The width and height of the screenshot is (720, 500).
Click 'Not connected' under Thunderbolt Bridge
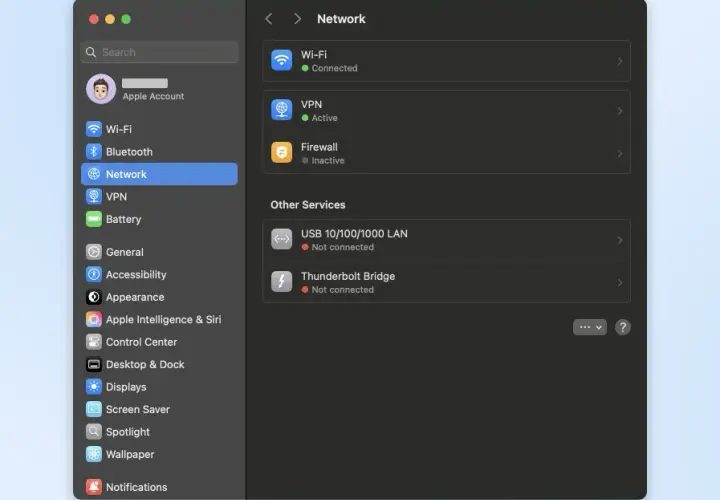tap(343, 290)
